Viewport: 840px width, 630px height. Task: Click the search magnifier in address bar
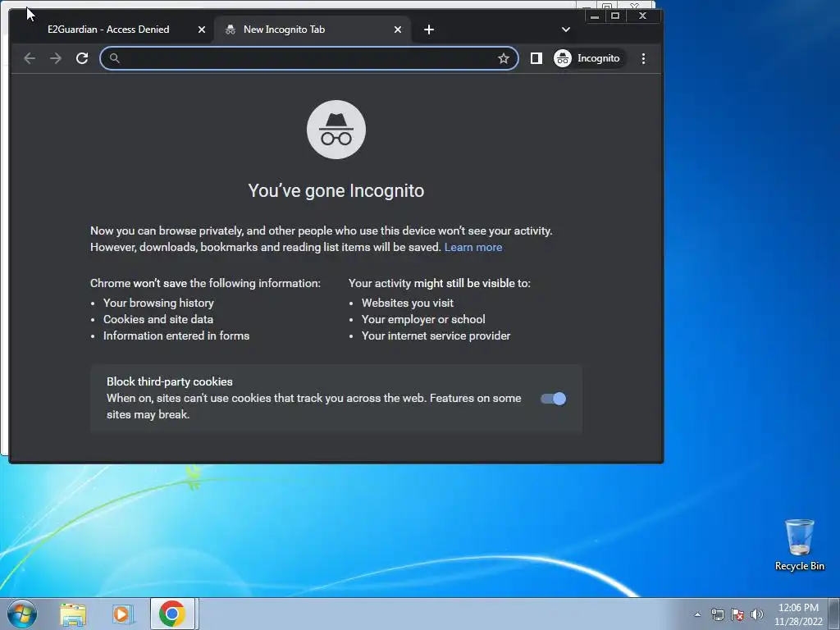tap(115, 58)
